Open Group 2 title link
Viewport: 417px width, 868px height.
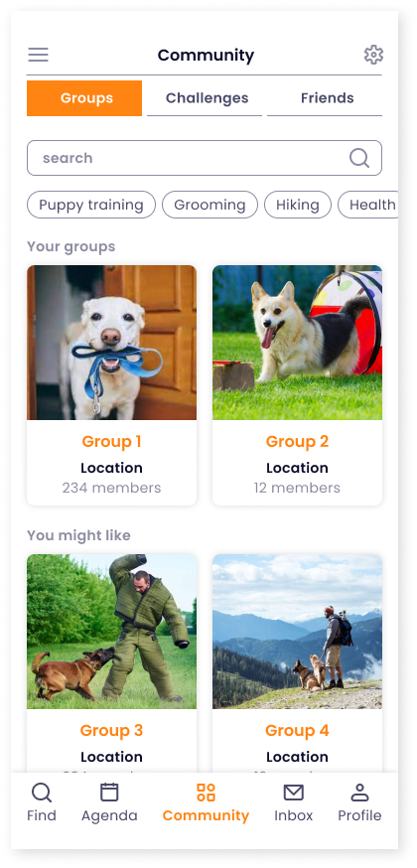pyautogui.click(x=298, y=441)
